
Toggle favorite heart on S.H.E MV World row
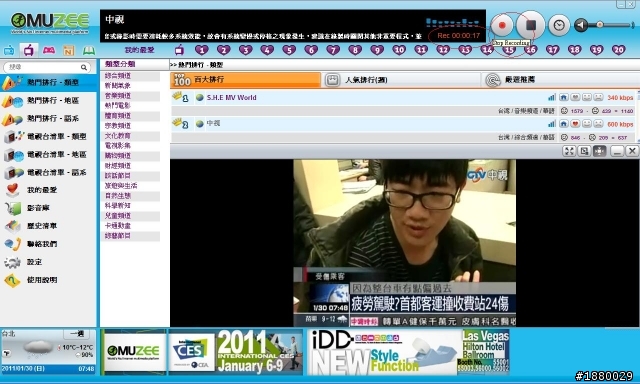pyautogui.click(x=575, y=97)
